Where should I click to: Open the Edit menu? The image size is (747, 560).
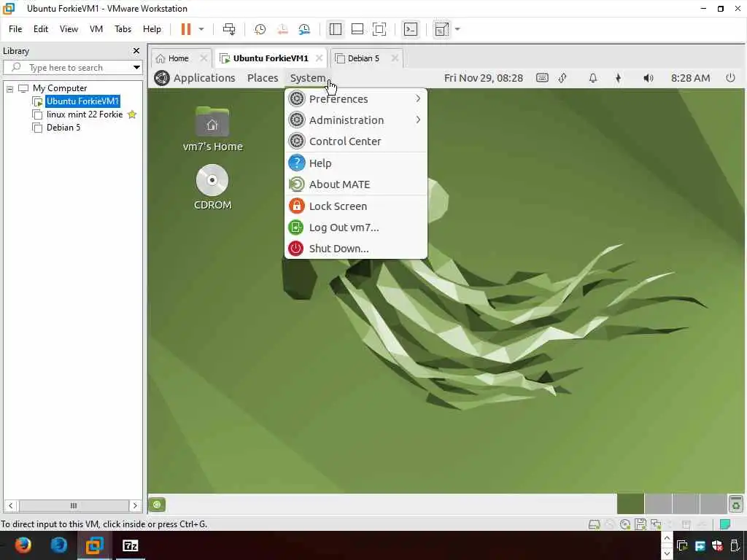pos(41,29)
